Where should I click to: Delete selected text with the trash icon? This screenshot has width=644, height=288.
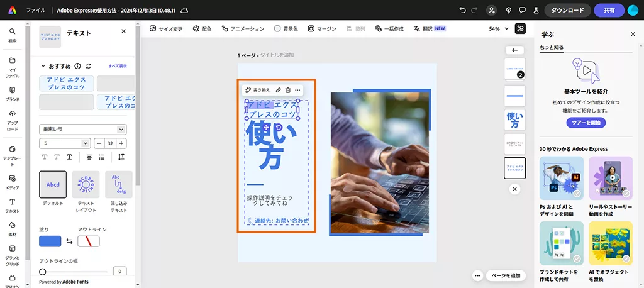(x=288, y=90)
